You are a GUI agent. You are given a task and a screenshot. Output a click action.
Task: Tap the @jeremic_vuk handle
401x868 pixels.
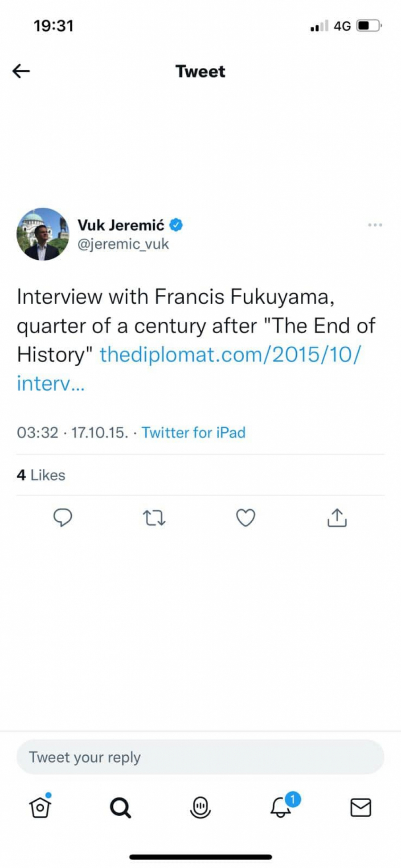[123, 244]
